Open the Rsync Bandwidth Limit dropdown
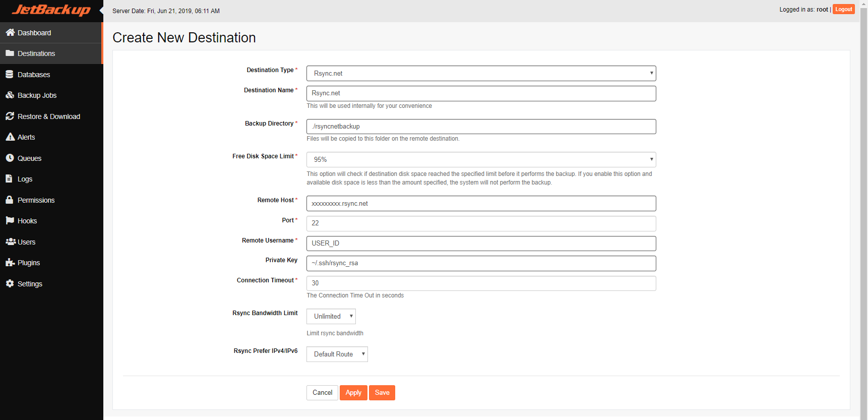868x420 pixels. [331, 317]
